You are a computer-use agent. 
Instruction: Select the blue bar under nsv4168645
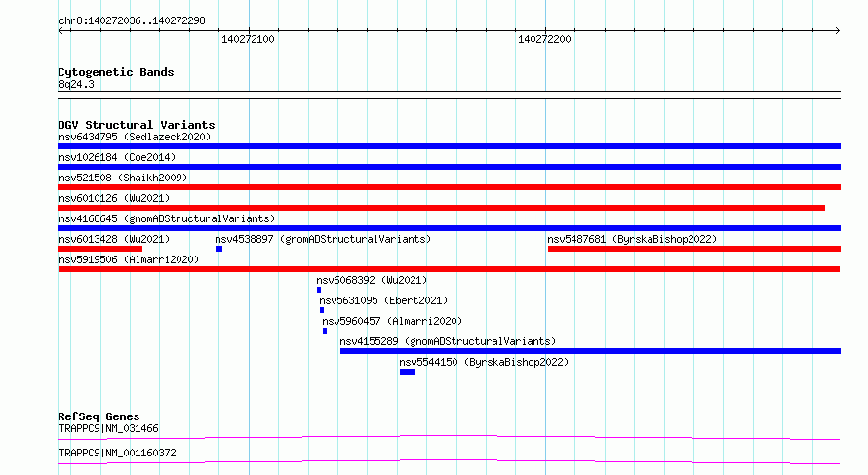coord(449,228)
